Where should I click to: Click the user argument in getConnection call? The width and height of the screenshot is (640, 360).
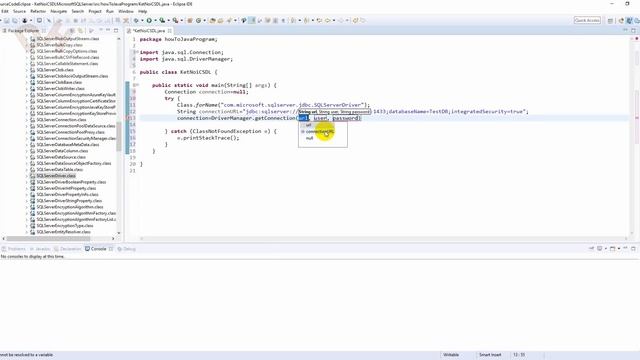click(x=320, y=118)
